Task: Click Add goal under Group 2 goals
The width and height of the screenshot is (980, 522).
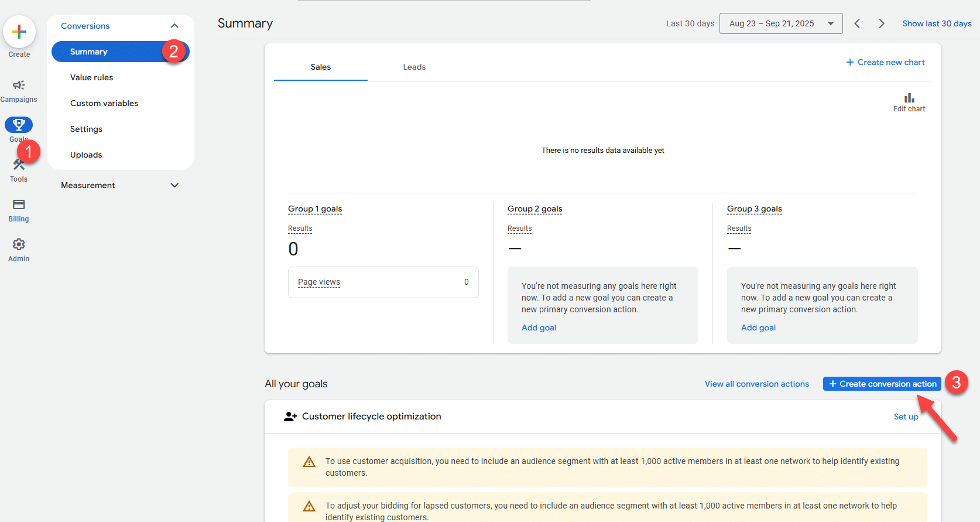Action: pos(539,327)
